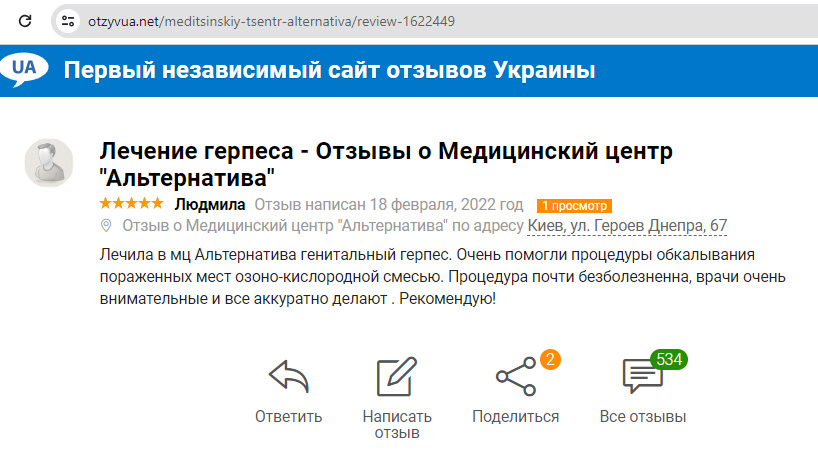Click the orange "1 просмотр" views badge
Image resolution: width=818 pixels, height=461 pixels.
[573, 205]
